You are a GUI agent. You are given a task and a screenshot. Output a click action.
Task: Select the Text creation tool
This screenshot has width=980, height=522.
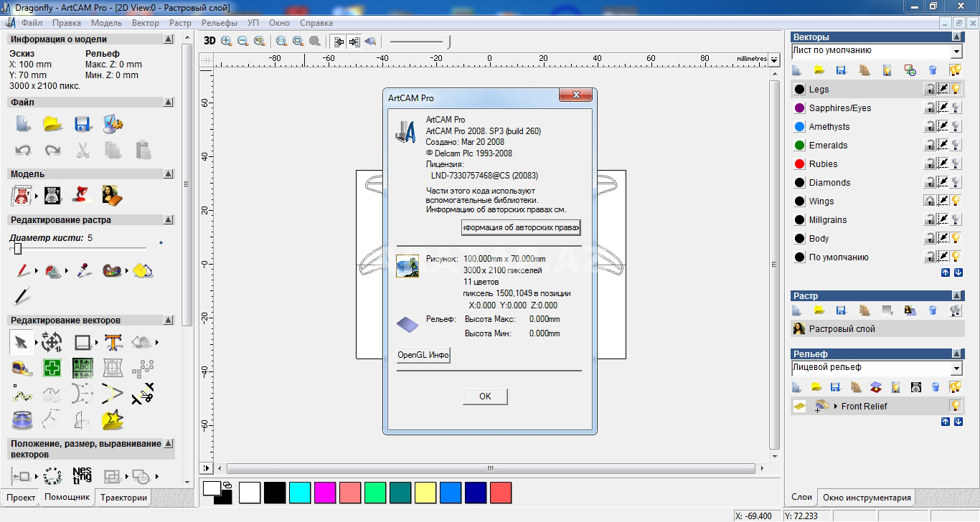[x=113, y=343]
